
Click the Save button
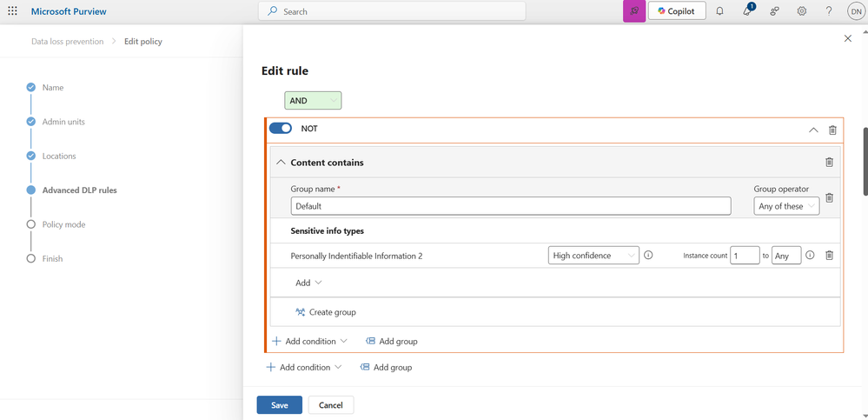coord(280,405)
